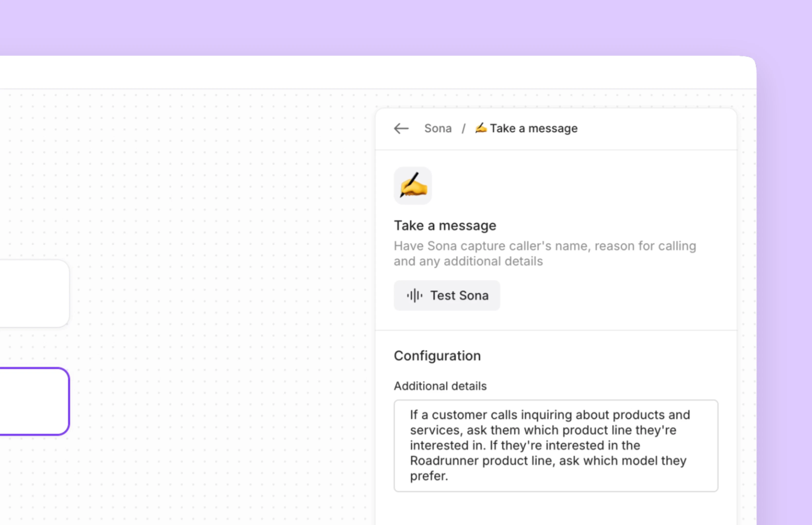Select the writing-hand emoji icon above the title
The width and height of the screenshot is (812, 525).
click(413, 186)
